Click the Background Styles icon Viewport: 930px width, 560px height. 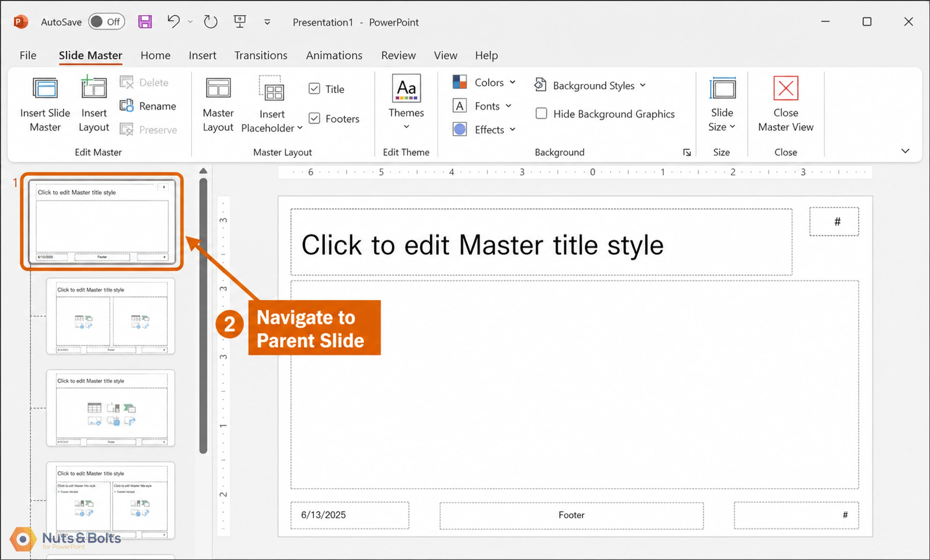(x=540, y=85)
